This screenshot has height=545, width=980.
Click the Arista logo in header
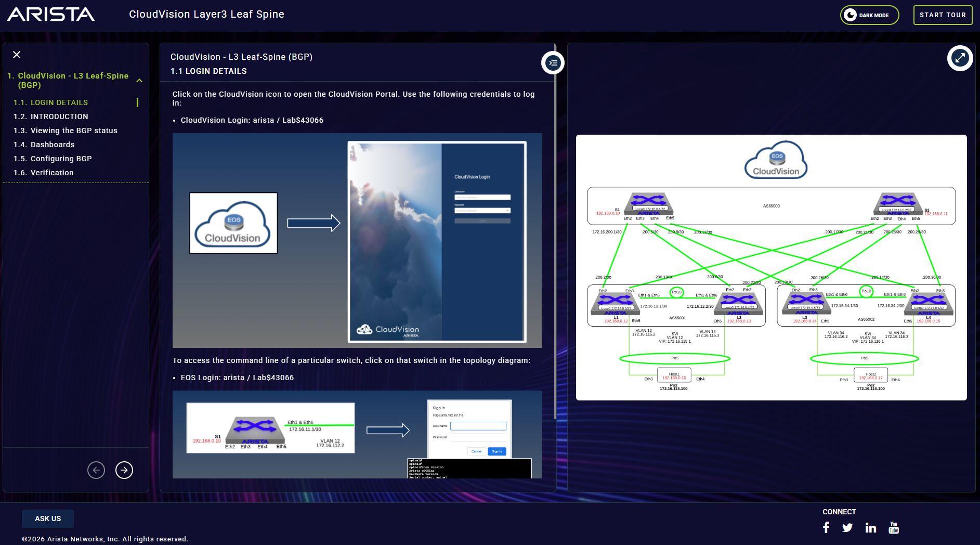pos(51,15)
